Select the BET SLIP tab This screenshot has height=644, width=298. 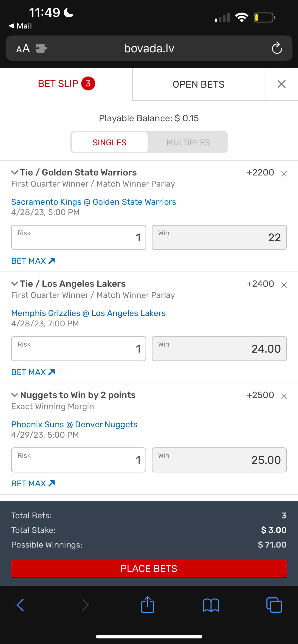coord(66,84)
